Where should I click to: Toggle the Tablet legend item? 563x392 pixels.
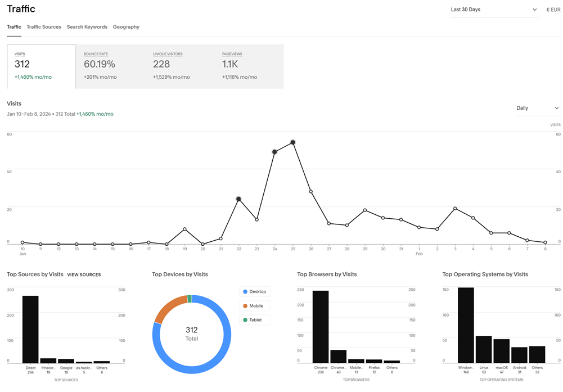coord(255,320)
